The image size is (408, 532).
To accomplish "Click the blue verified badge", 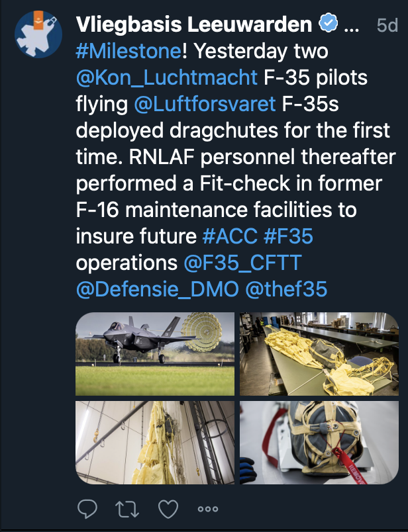I will (x=328, y=23).
